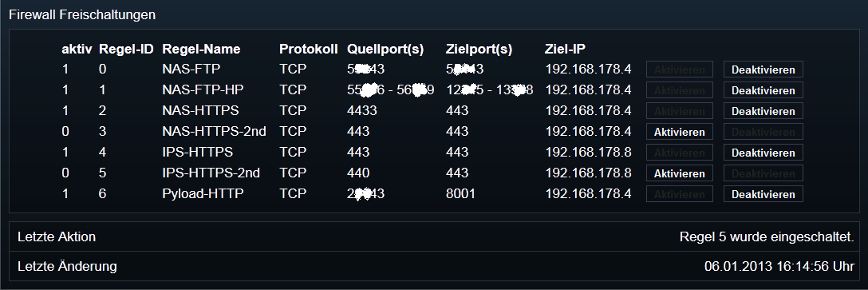Click greyed Aktivieren button for NAS-FTP
This screenshot has height=290, width=868.
(x=679, y=70)
